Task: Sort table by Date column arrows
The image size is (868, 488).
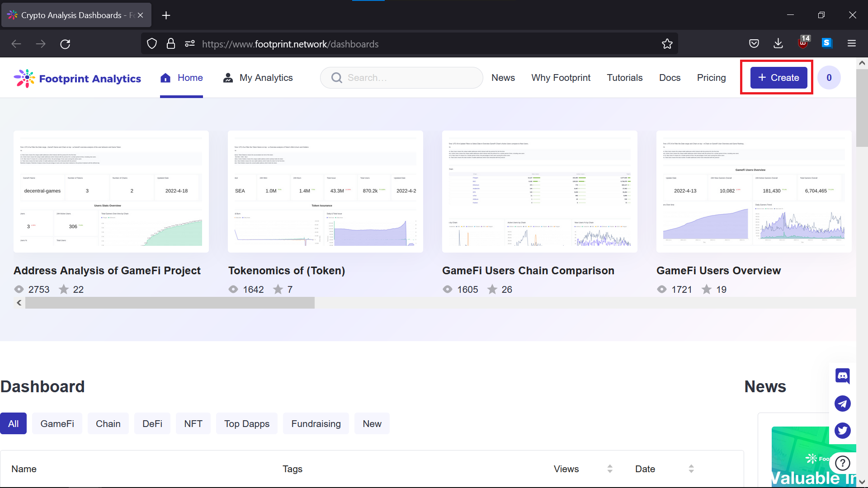Action: tap(691, 469)
